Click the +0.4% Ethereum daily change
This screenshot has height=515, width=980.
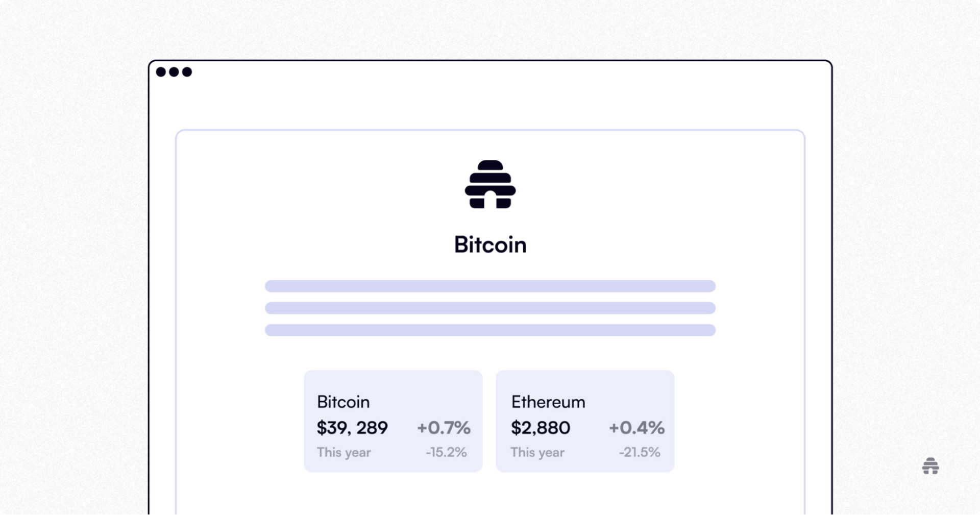pos(636,428)
